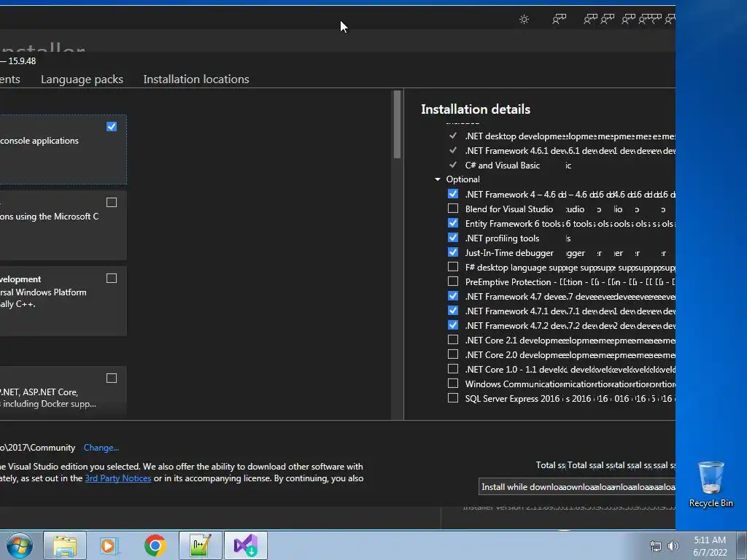Open File Explorer from the taskbar
The height and width of the screenshot is (560, 747).
[x=65, y=545]
